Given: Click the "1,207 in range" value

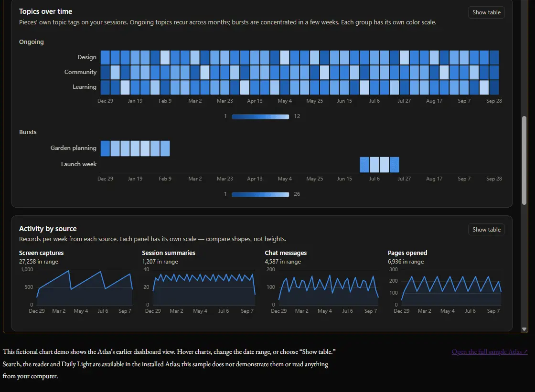Looking at the screenshot, I should click(160, 262).
